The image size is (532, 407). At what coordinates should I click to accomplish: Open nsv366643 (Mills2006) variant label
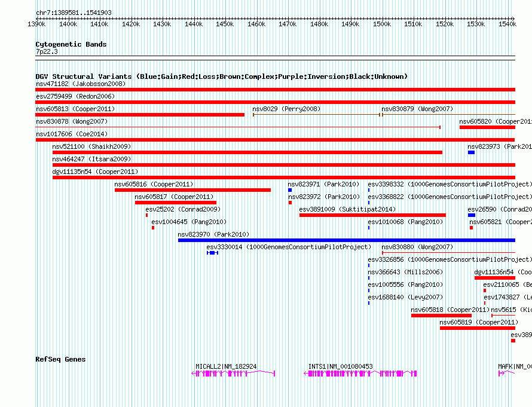(x=405, y=272)
